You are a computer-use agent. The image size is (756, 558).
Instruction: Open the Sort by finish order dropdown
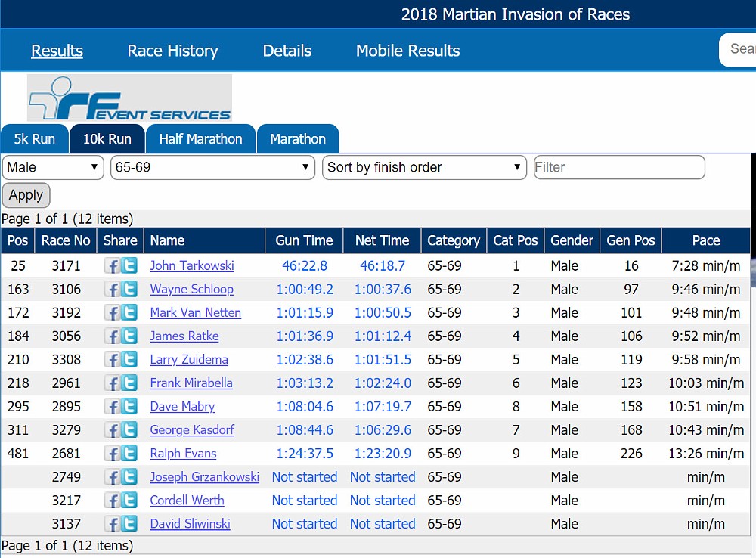click(x=424, y=167)
